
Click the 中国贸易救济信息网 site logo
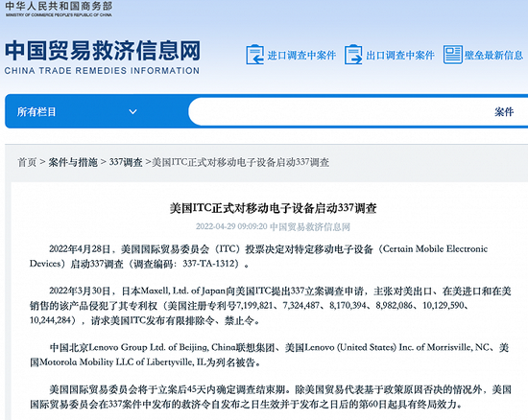[x=103, y=51]
